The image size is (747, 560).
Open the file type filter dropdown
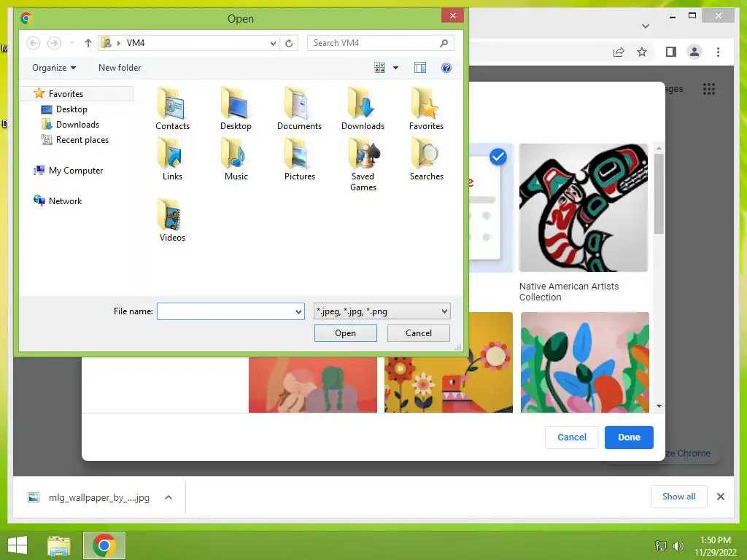click(382, 311)
